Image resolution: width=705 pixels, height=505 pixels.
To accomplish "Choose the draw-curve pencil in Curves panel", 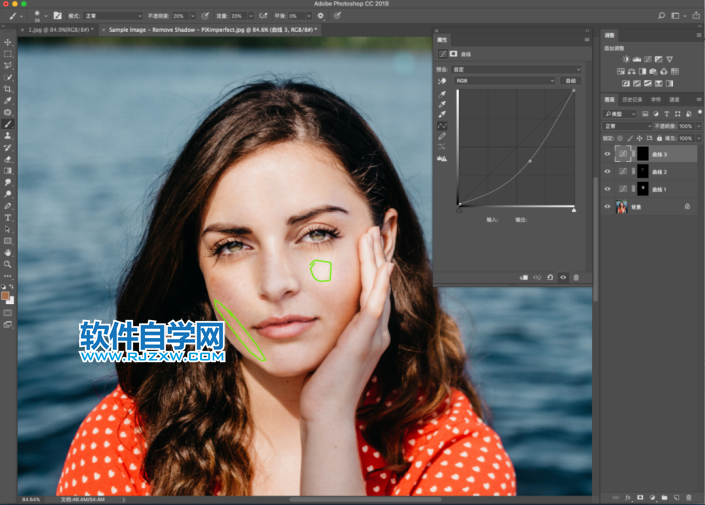I will point(442,136).
